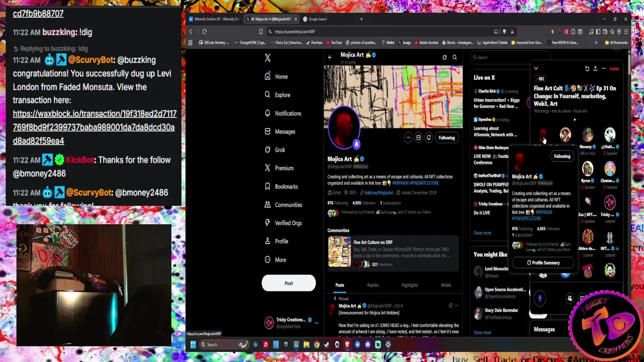Open Home in the X sidebar

276,77
